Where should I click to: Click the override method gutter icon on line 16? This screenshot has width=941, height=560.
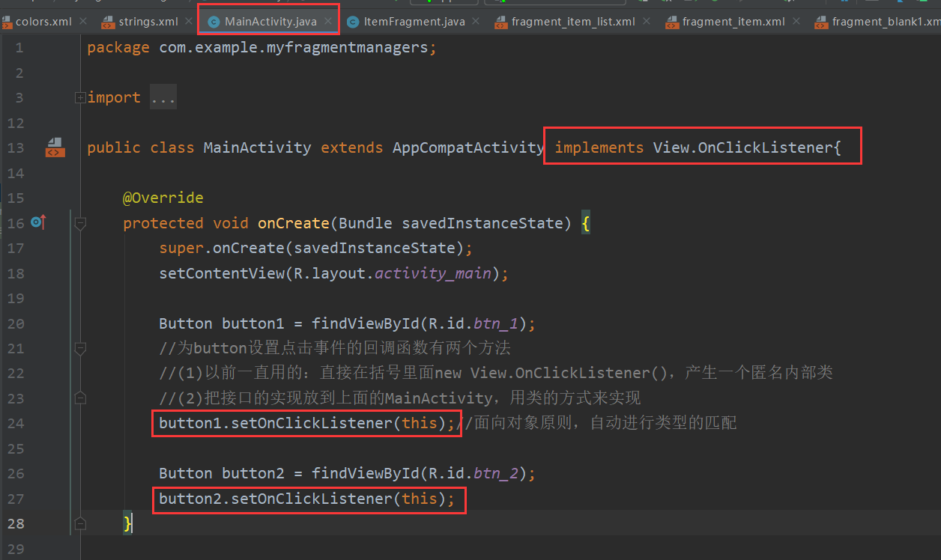pos(38,222)
